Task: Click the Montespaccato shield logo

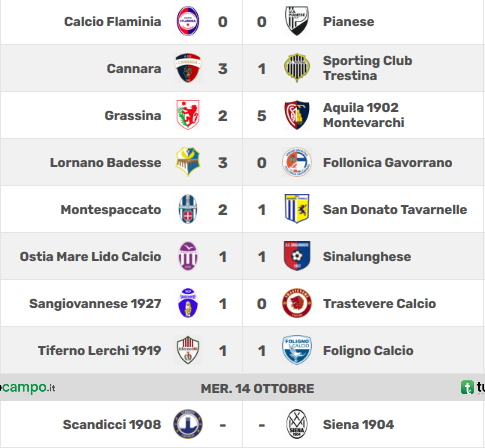Action: point(188,209)
